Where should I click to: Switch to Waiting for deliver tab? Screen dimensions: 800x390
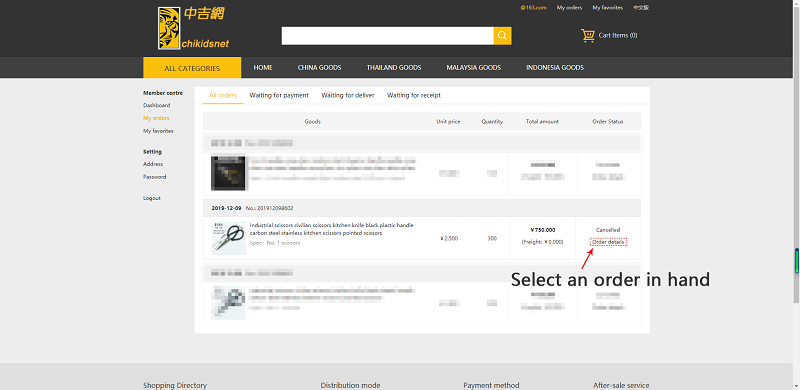[348, 95]
